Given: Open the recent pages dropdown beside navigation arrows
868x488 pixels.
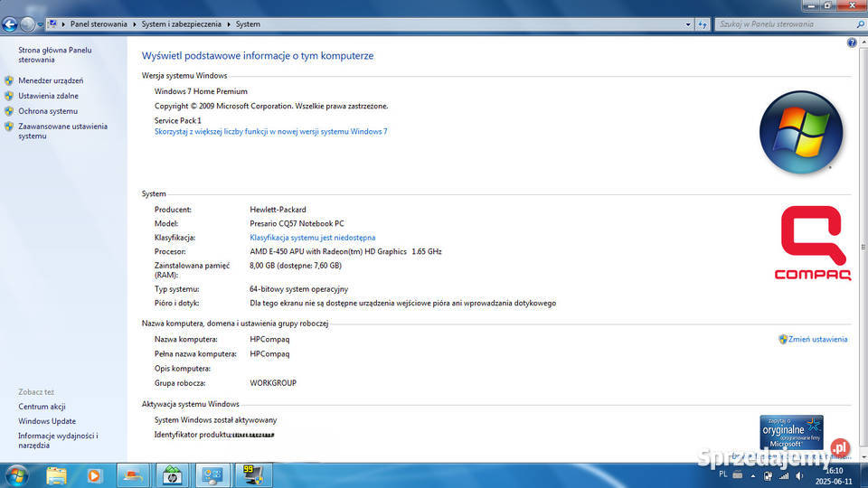Looking at the screenshot, I should (40, 24).
